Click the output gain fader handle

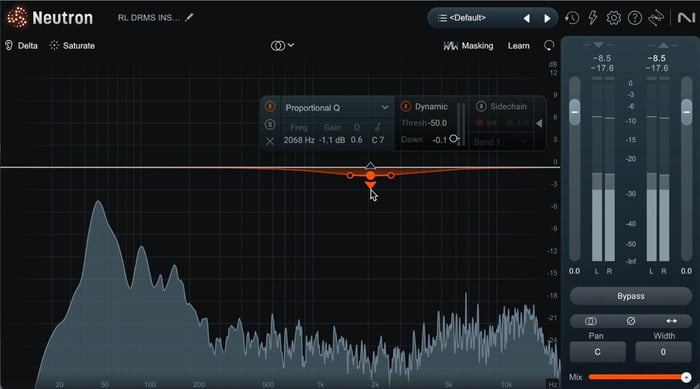(x=687, y=112)
